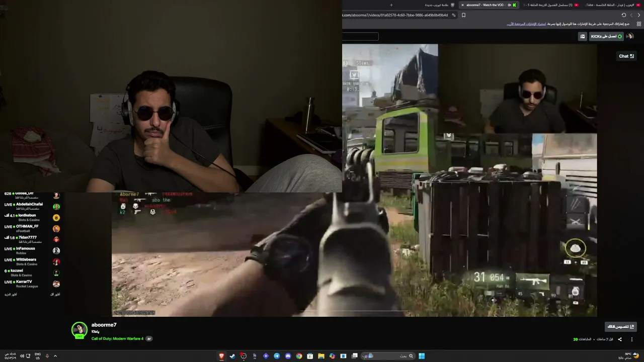Open the weather widget in the taskbar

coord(629,356)
